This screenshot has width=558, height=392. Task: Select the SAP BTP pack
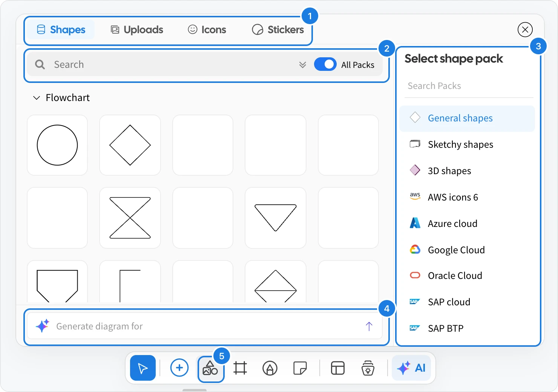point(467,329)
